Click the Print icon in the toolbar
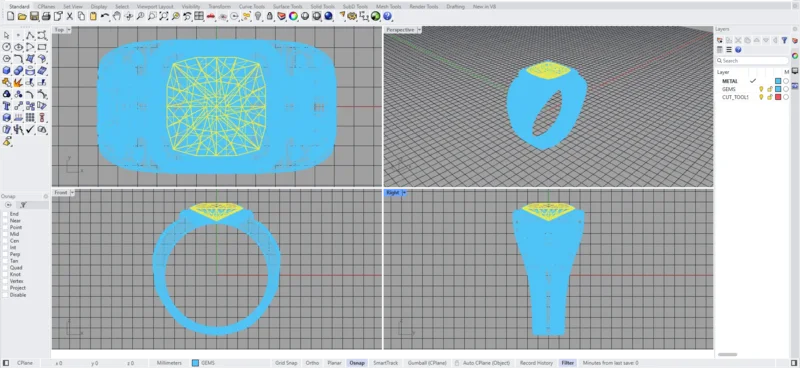 46,16
